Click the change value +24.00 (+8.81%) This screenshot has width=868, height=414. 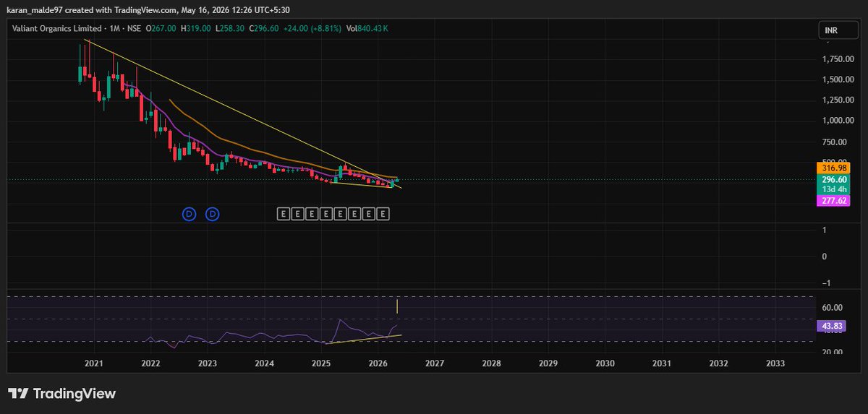pos(312,29)
